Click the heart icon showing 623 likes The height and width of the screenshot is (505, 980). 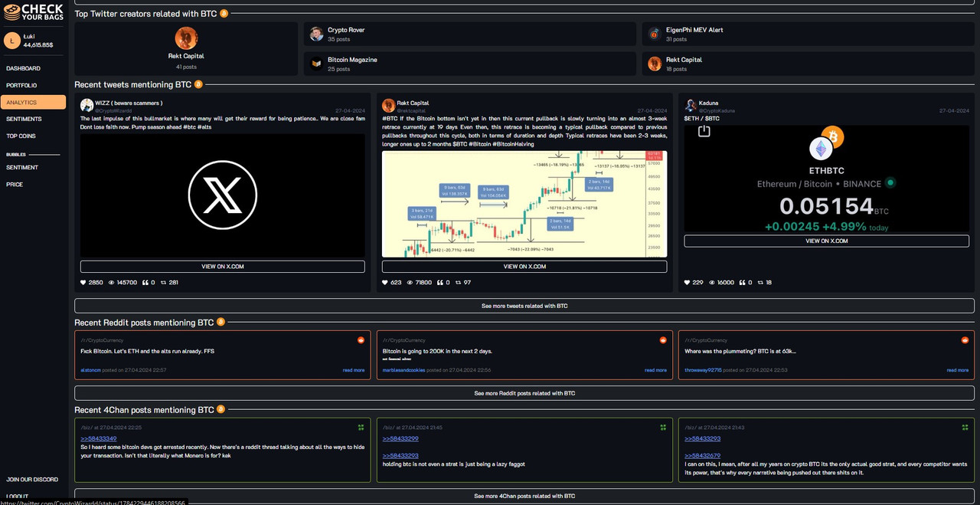[x=385, y=283]
